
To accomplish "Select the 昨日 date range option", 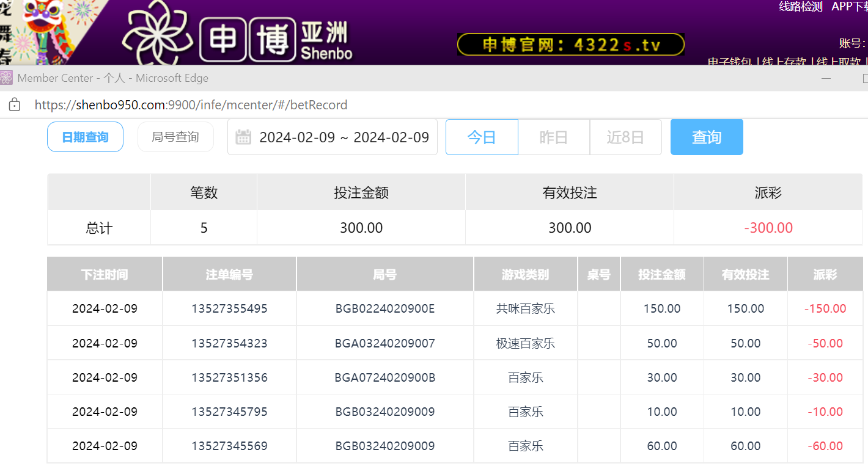I will click(554, 137).
